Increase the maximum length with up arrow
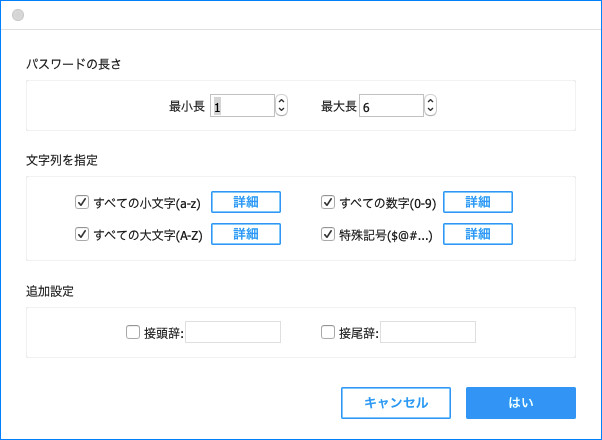This screenshot has height=440, width=602. click(x=431, y=100)
